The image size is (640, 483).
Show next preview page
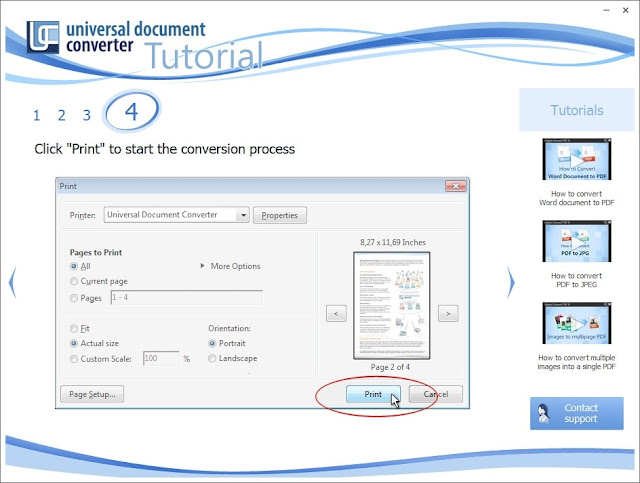[x=448, y=313]
